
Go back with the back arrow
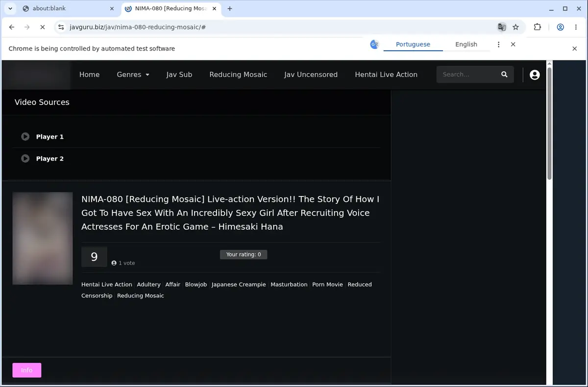click(12, 27)
